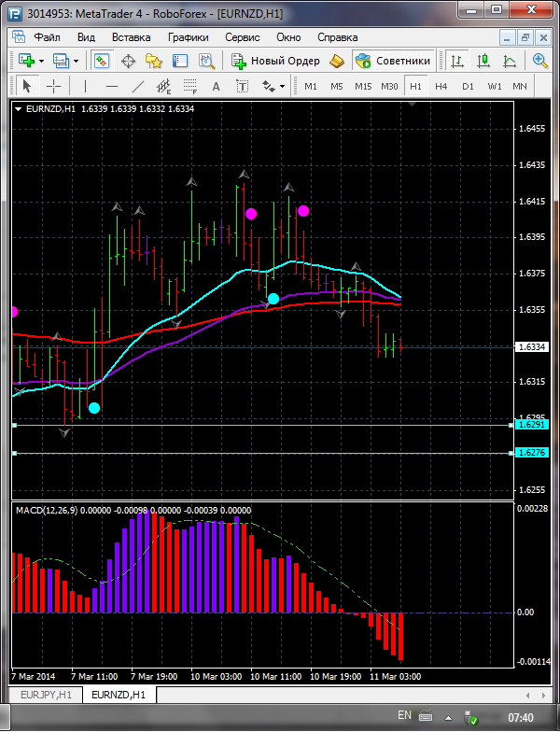
Task: Switch timeframe to D1
Action: coord(468,86)
